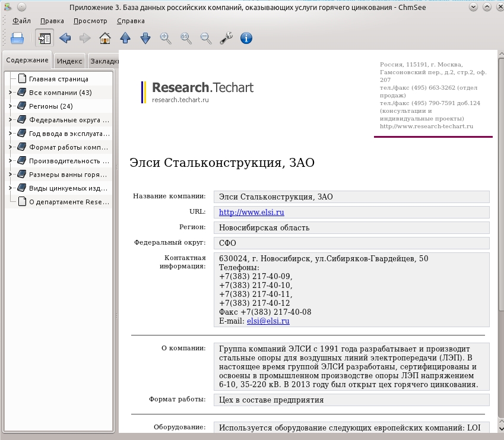Expand the Федеральные округа node

click(x=10, y=120)
